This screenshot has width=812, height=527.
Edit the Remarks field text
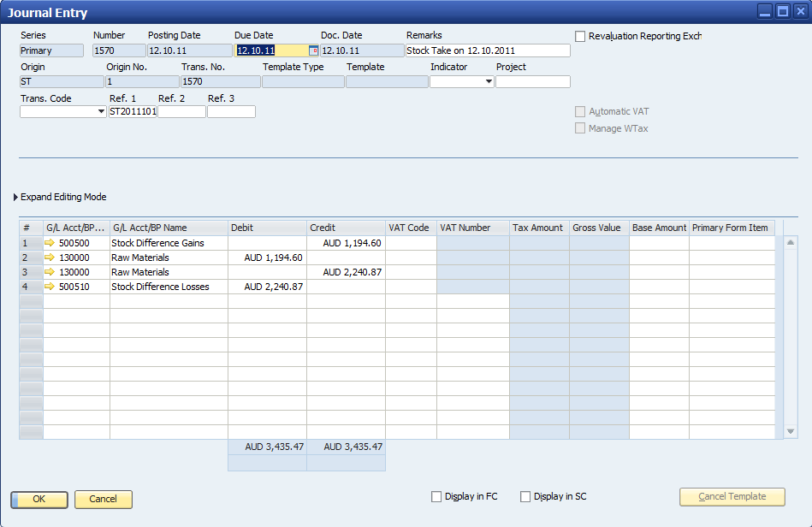(x=488, y=50)
